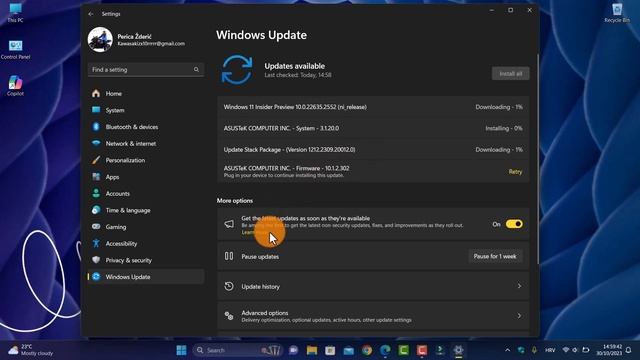Go back with the Settings back arrow
This screenshot has width=640, height=360.
pyautogui.click(x=91, y=14)
